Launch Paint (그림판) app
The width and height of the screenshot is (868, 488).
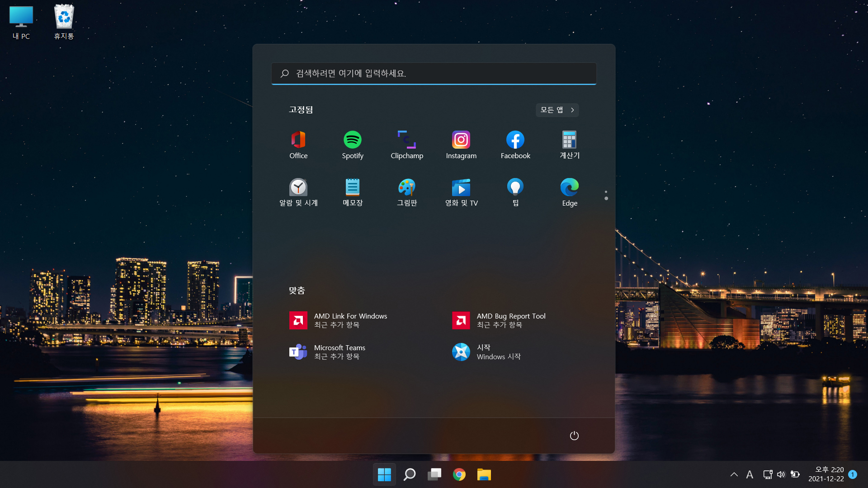pyautogui.click(x=407, y=192)
